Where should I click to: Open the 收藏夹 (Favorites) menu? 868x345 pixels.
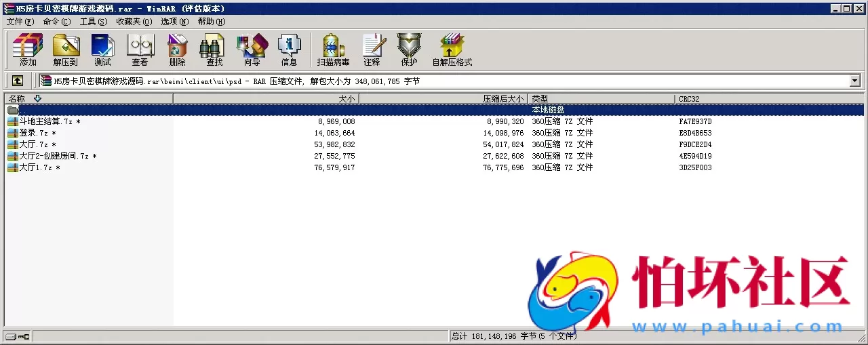click(134, 22)
